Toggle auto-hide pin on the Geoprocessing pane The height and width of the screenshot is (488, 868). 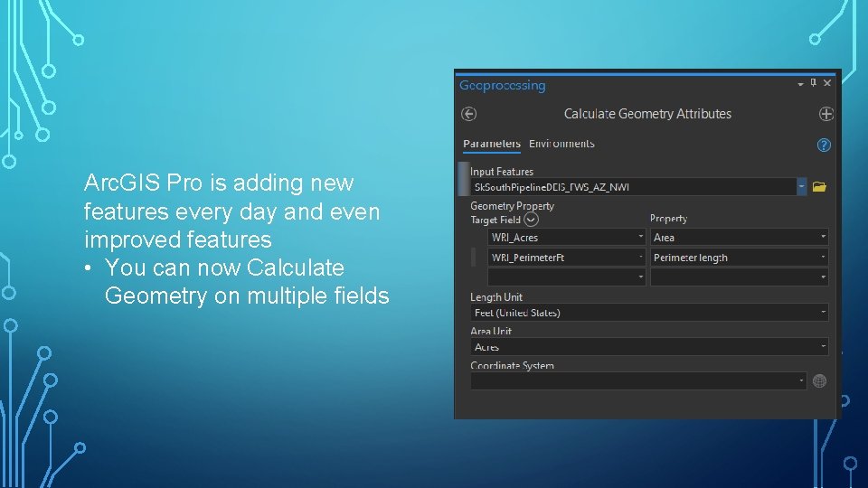(x=813, y=83)
